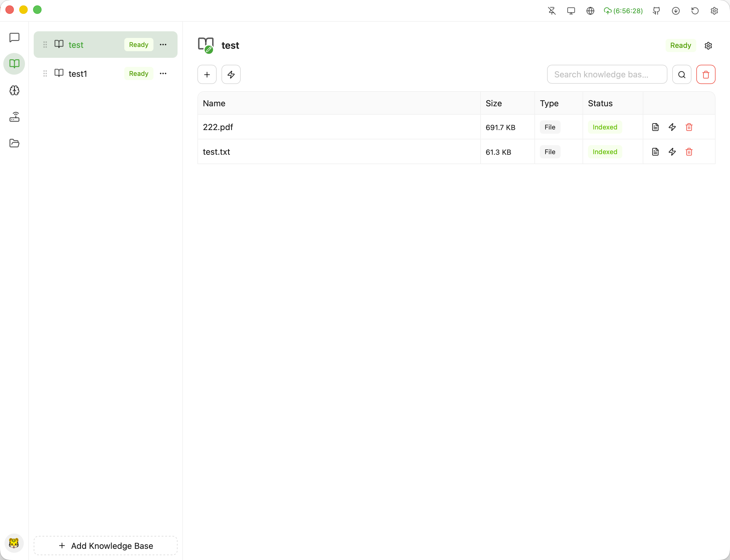This screenshot has width=730, height=560.
Task: Open test knowledge base settings gear
Action: click(708, 46)
